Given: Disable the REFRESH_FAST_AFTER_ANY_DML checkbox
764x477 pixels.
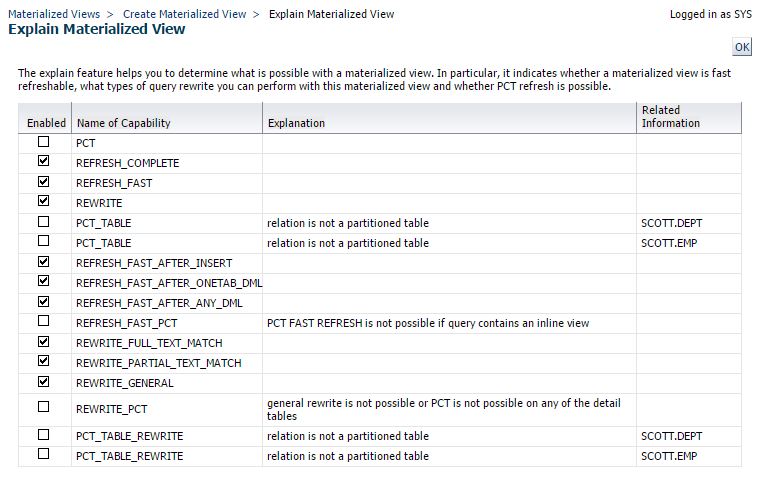Looking at the screenshot, I should tap(43, 301).
